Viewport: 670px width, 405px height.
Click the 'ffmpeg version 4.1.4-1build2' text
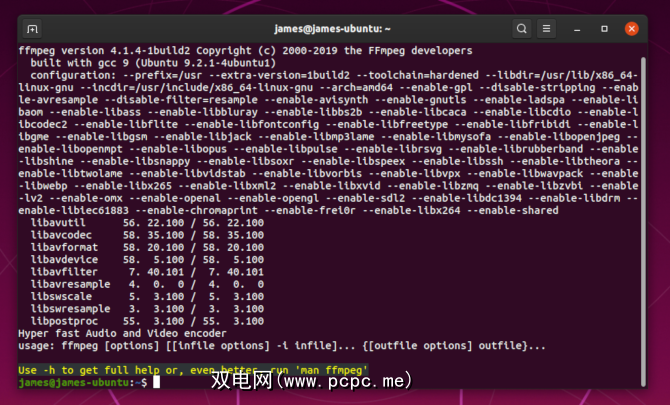pyautogui.click(x=104, y=51)
